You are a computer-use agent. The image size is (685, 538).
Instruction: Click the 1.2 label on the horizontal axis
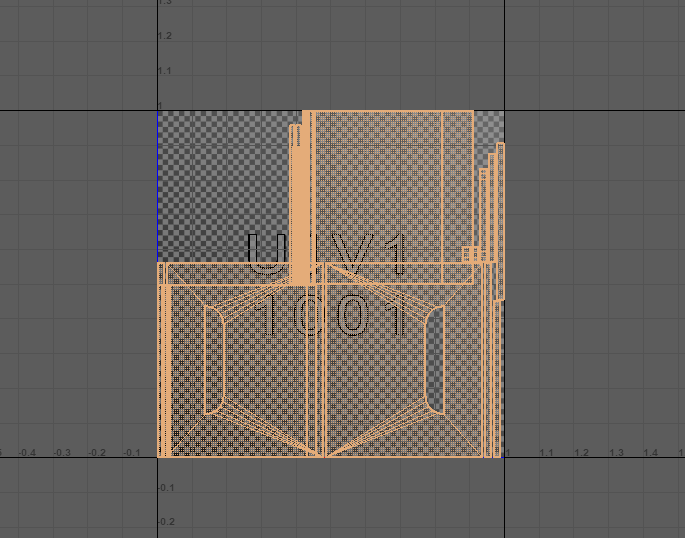581,453
